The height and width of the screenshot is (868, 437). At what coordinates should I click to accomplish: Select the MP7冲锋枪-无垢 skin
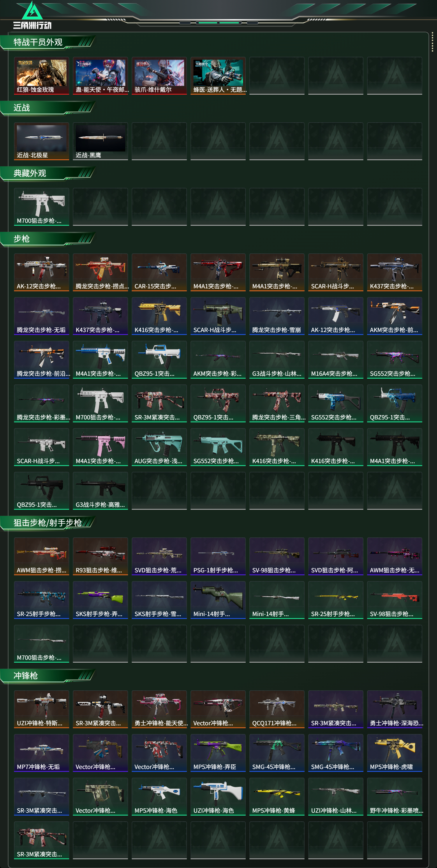[41, 753]
